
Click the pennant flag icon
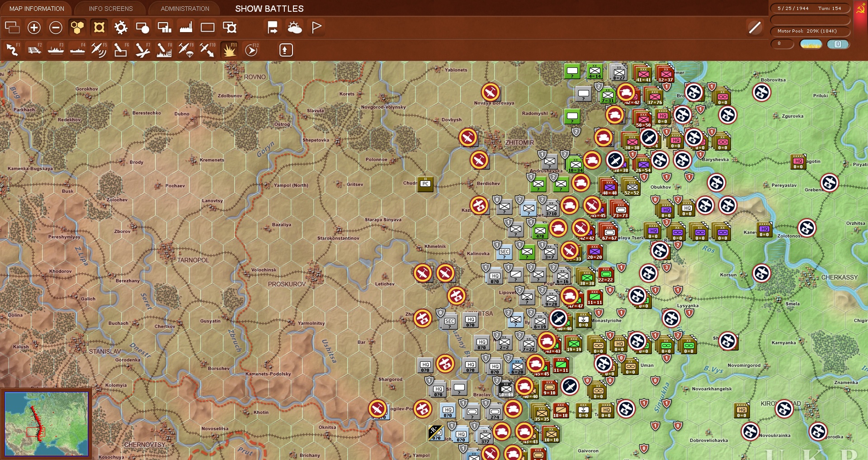[316, 28]
